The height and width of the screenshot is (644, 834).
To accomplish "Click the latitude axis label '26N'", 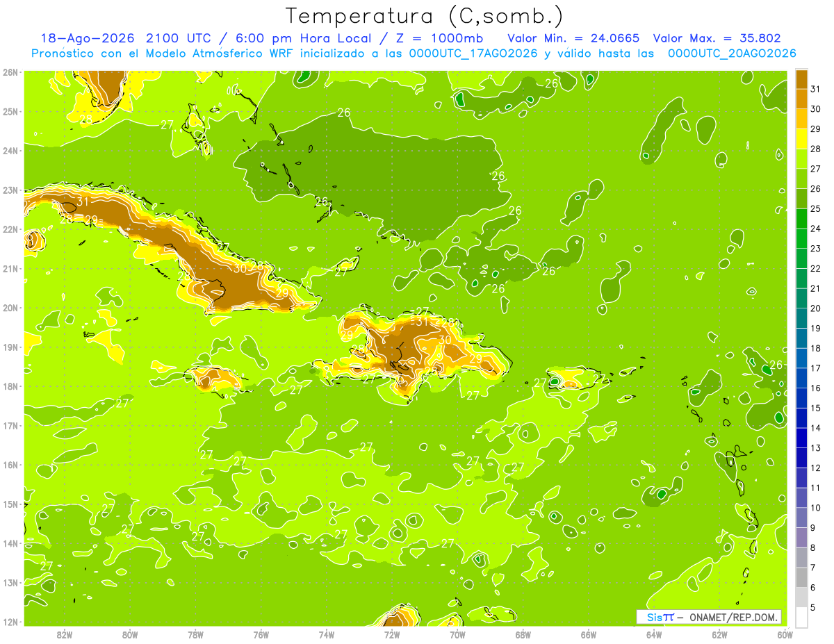I will [10, 72].
